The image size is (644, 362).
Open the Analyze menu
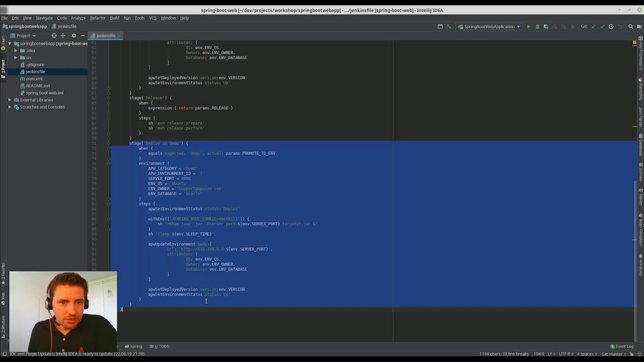78,18
